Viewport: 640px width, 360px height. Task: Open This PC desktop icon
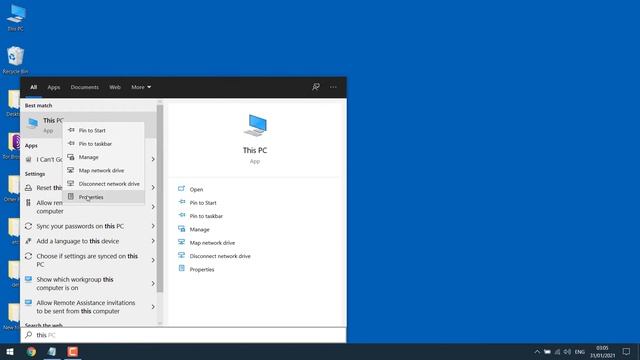coord(16,18)
